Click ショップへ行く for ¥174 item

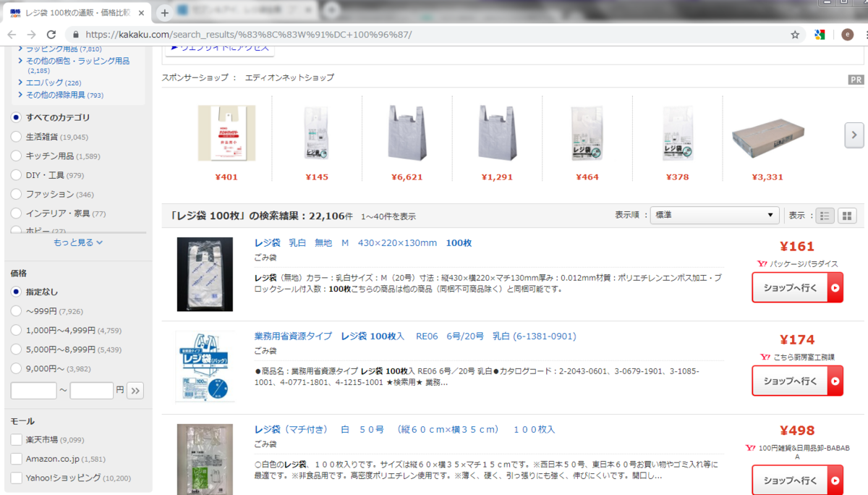[797, 381]
